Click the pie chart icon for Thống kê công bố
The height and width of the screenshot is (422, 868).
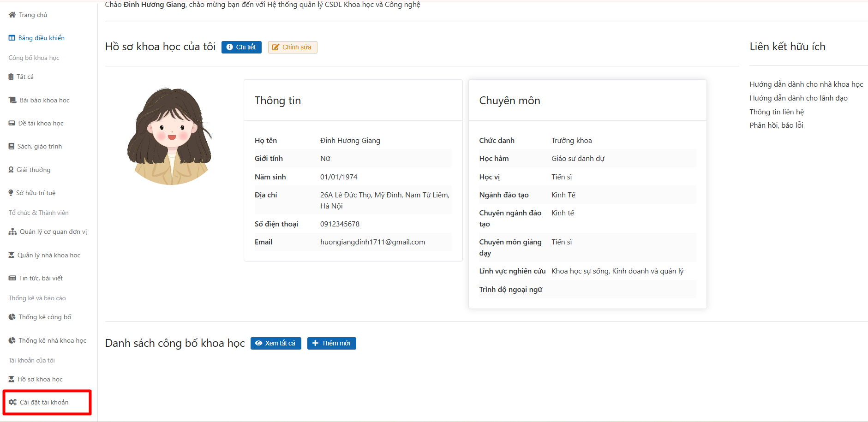click(x=12, y=317)
